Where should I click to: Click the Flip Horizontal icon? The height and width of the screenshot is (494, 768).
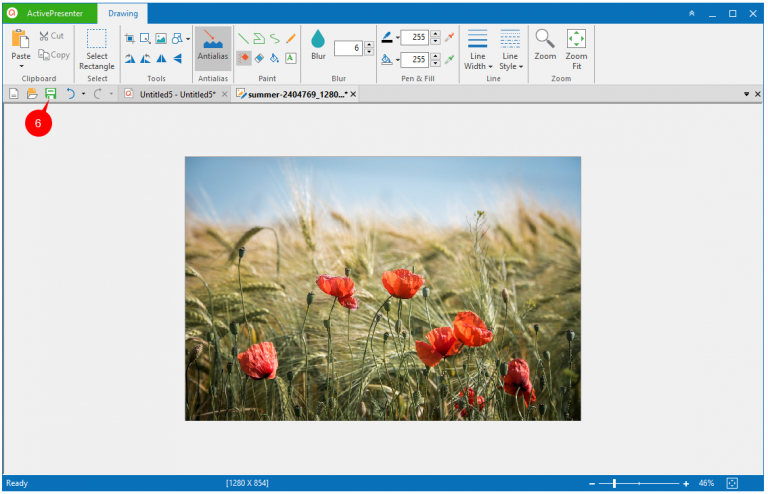click(161, 59)
